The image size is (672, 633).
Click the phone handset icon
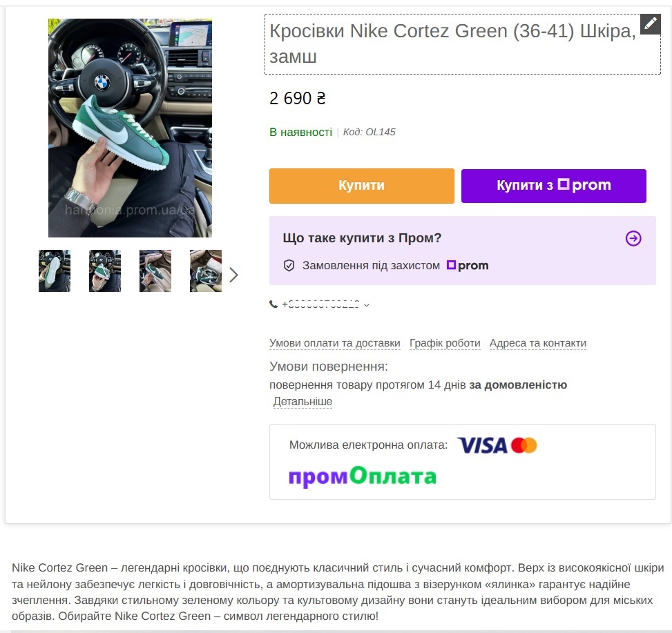(x=273, y=304)
